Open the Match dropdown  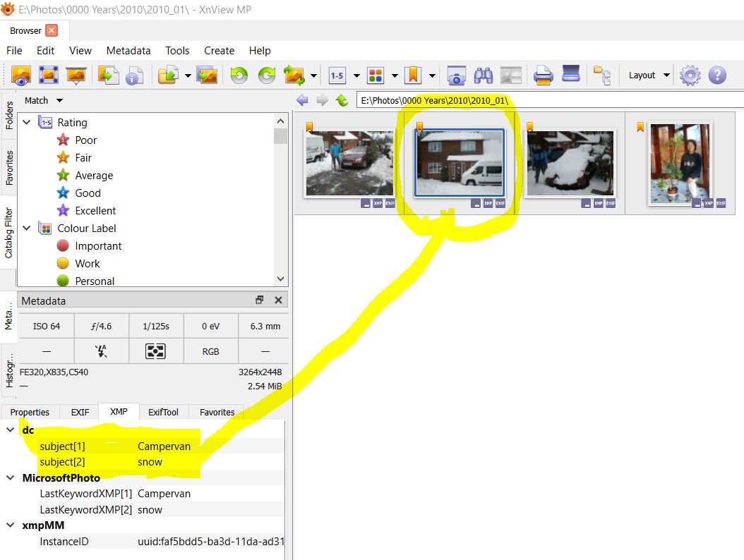point(44,100)
